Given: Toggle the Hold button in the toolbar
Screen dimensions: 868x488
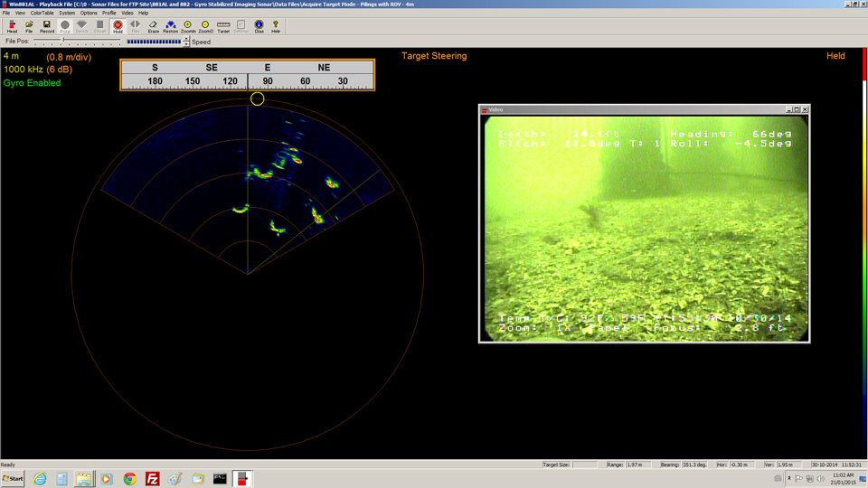Looking at the screenshot, I should [x=118, y=26].
